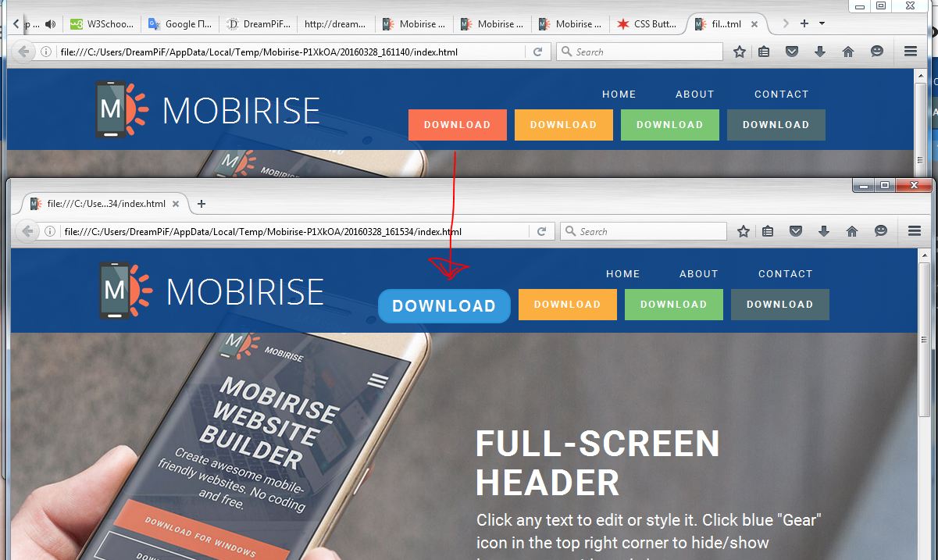Switch to the DreamPiF... tab in the rear window

point(258,24)
